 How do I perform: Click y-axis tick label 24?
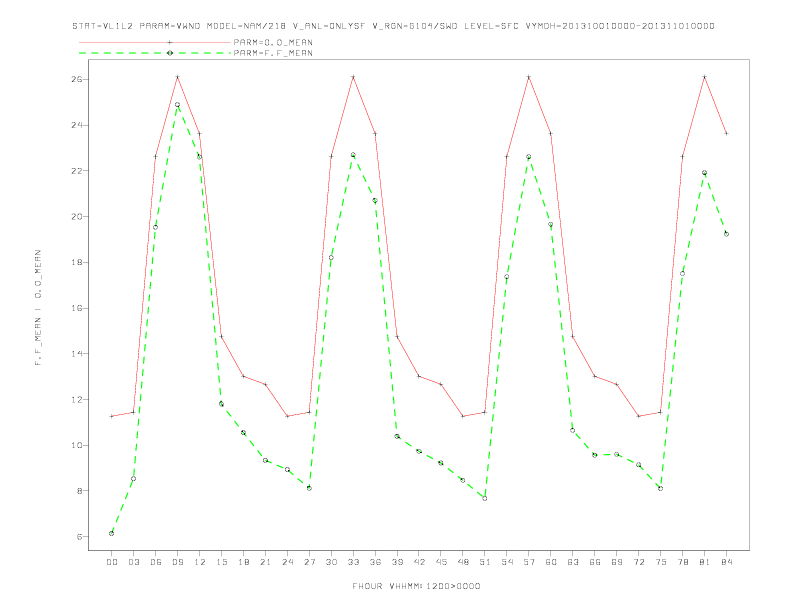[x=76, y=125]
